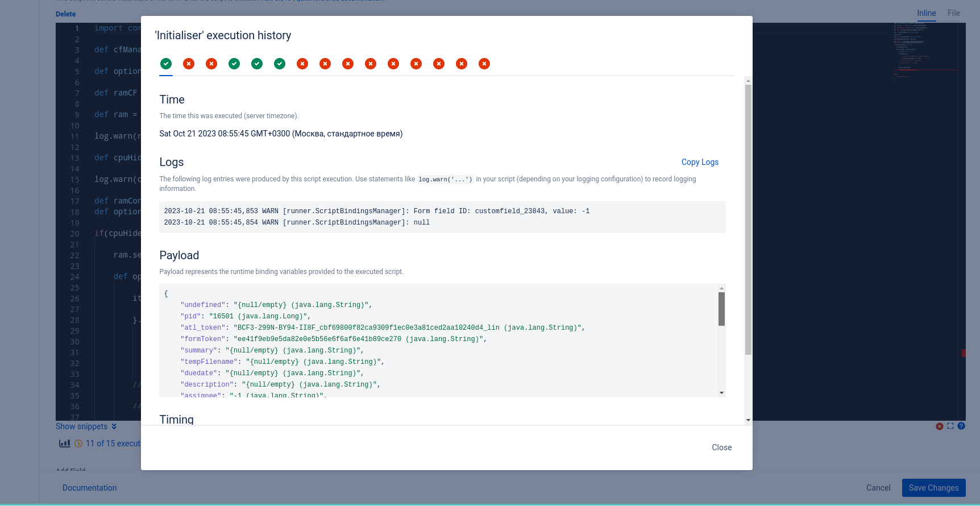Open the last failed execution icon
Image resolution: width=980 pixels, height=506 pixels.
(x=484, y=64)
